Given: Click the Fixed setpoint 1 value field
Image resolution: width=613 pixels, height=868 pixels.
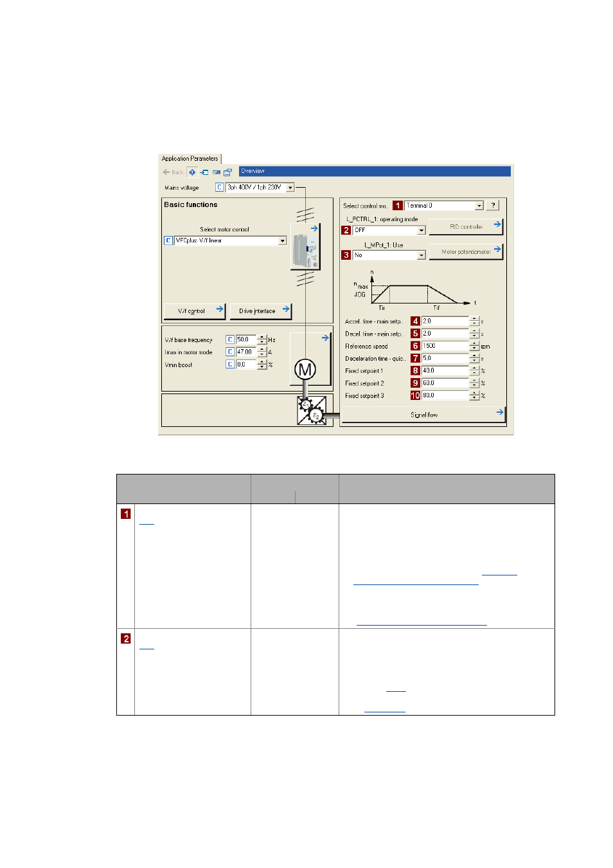Looking at the screenshot, I should [x=445, y=370].
